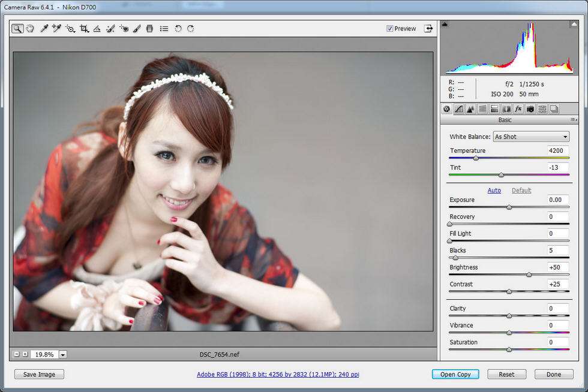Rotate image 90° counterclockwise
Viewport: 588px width, 392px height.
[178, 29]
